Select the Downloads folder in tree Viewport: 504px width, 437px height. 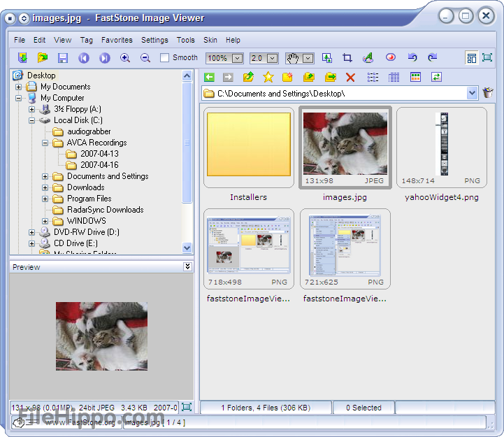point(86,187)
